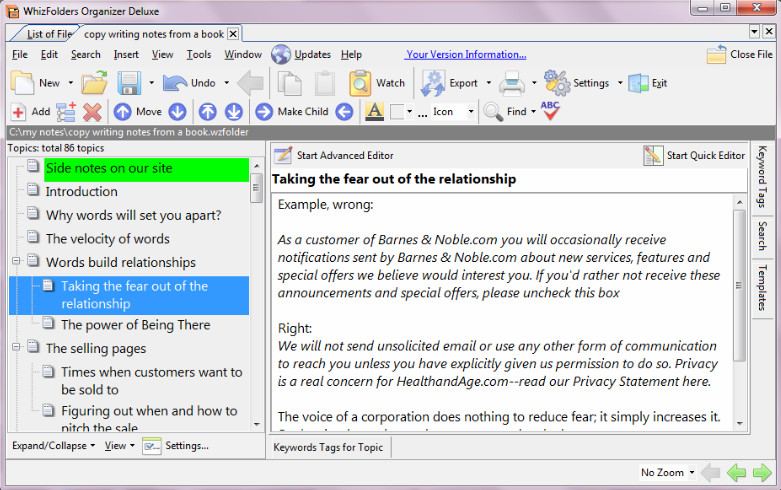Pick the topic background color swatch
Image resolution: width=781 pixels, height=490 pixels.
coord(397,112)
